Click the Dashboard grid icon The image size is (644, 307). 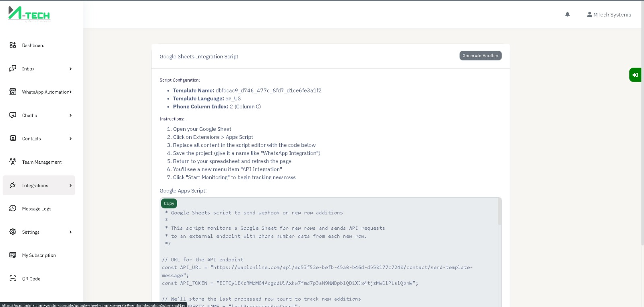click(x=13, y=45)
